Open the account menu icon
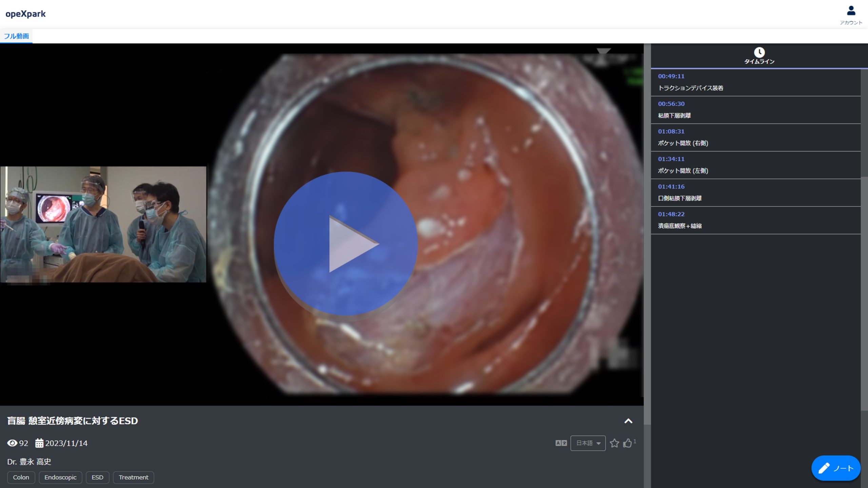Image resolution: width=868 pixels, height=488 pixels. 851,11
